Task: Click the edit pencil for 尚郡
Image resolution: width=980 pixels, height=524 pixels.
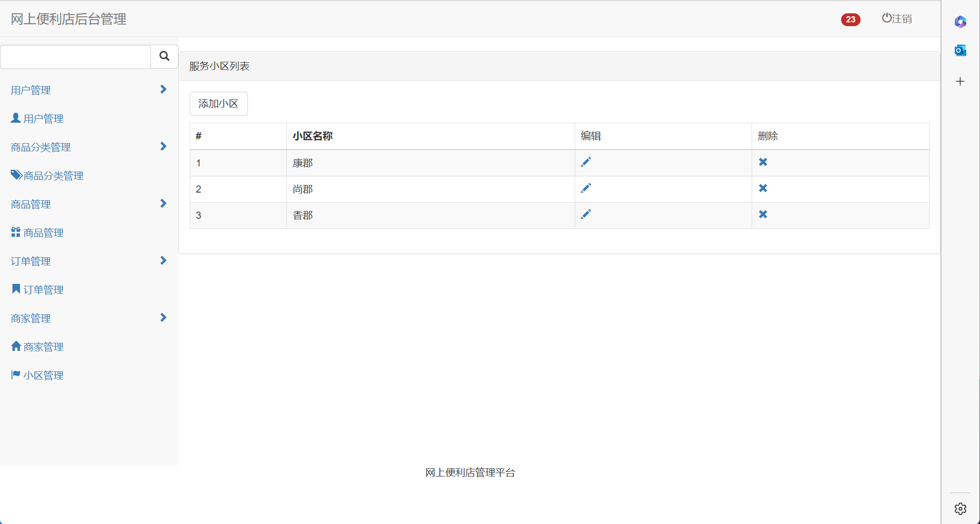Action: point(586,188)
